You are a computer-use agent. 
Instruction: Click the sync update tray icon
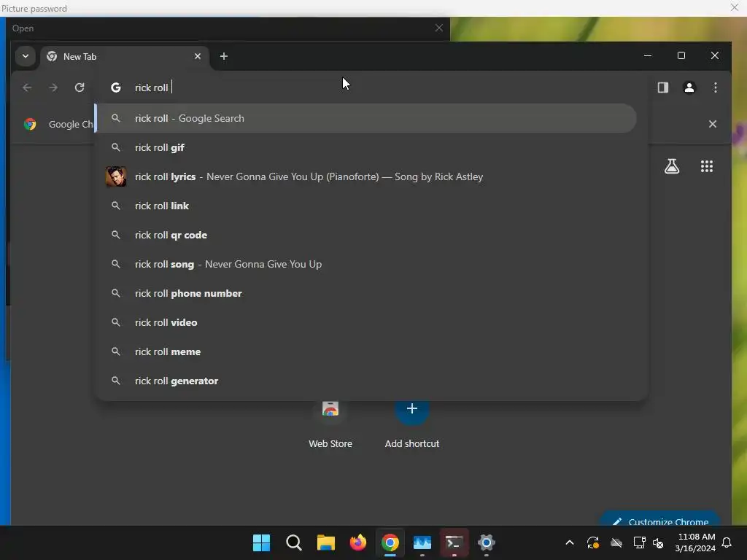(592, 542)
